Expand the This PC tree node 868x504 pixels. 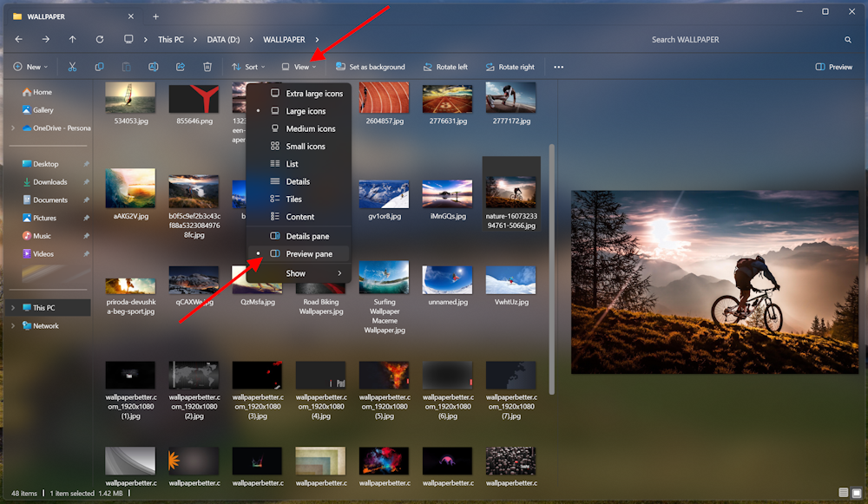coord(12,308)
